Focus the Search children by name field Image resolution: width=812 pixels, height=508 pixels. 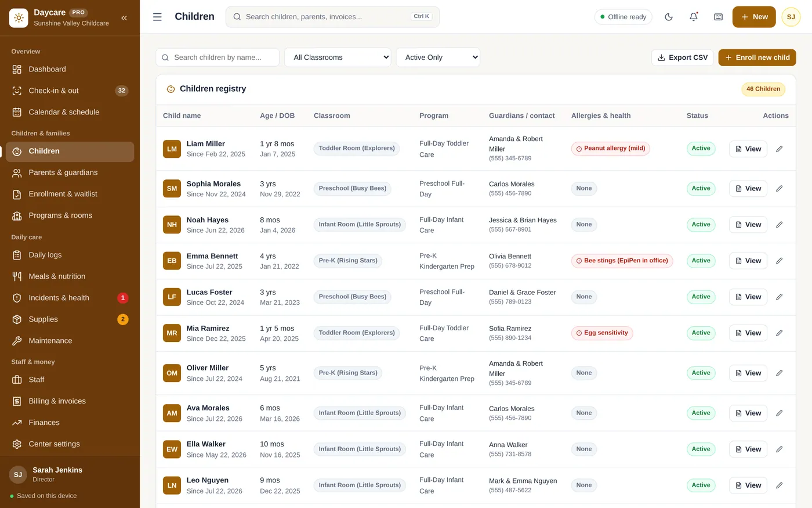click(217, 57)
